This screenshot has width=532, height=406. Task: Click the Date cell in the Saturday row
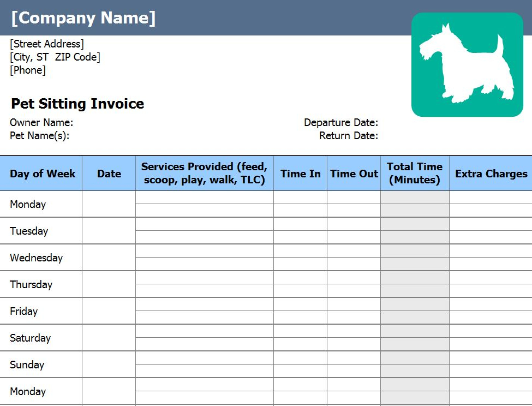click(x=109, y=338)
